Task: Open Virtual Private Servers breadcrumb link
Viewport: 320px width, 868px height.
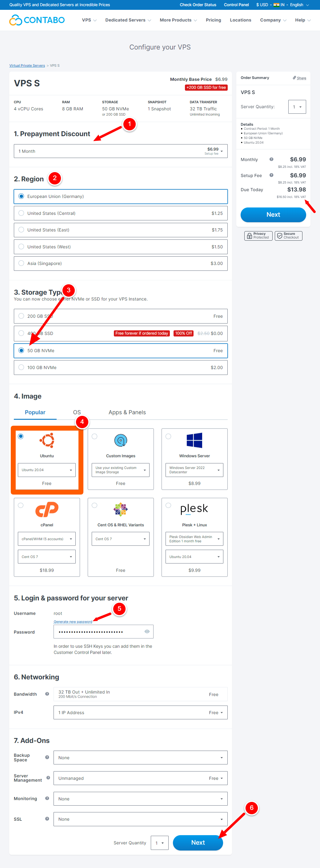Action: pos(27,65)
